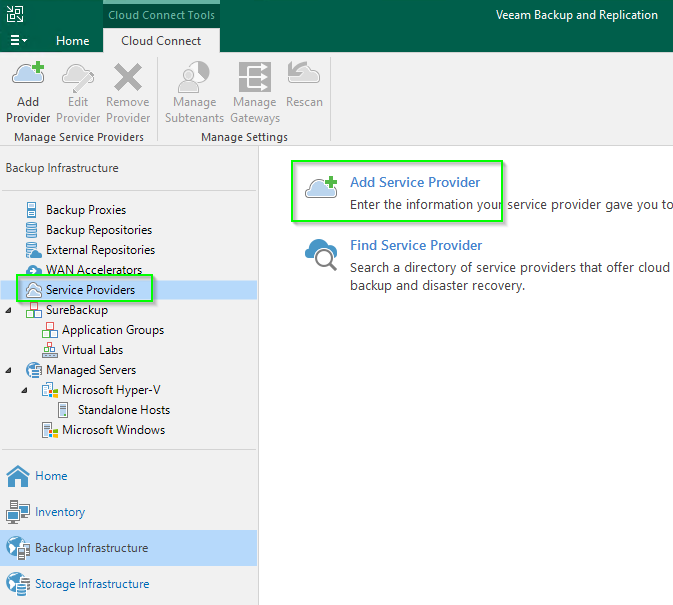Viewport: 673px width, 605px height.
Task: Click the 'Manage Service Providers' group label
Action: coord(79,137)
